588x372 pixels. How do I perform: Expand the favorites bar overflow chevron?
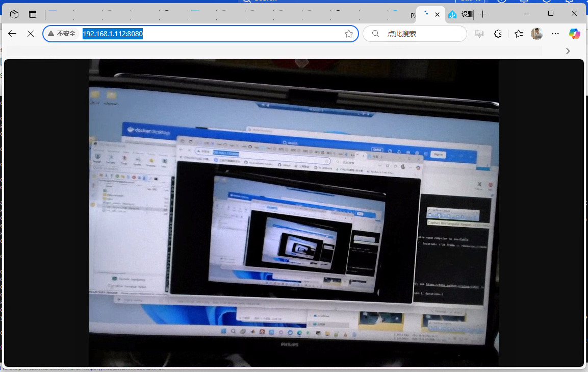tap(568, 51)
